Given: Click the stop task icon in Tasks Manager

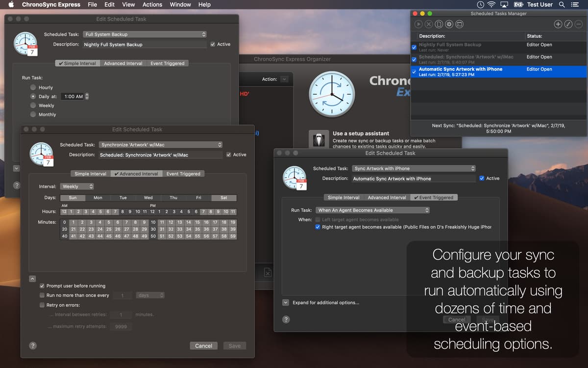Looking at the screenshot, I should 428,24.
